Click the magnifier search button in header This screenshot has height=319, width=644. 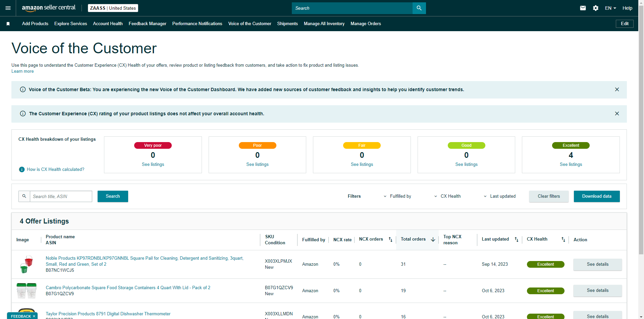tap(419, 8)
